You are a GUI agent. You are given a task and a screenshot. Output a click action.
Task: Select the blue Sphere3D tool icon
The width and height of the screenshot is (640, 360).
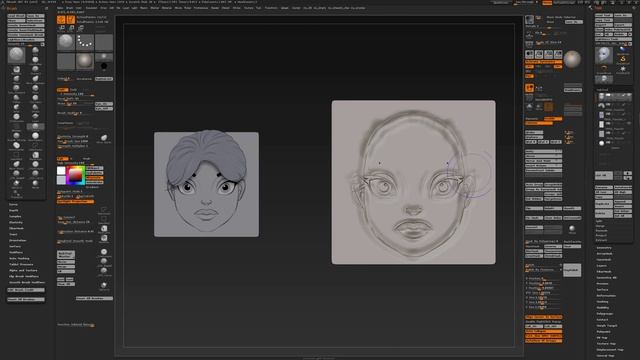[x=623, y=50]
